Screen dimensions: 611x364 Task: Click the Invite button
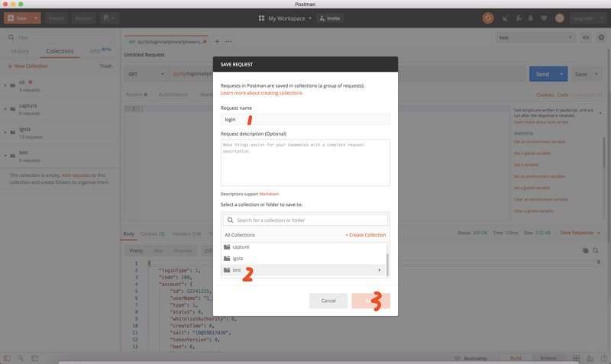330,18
